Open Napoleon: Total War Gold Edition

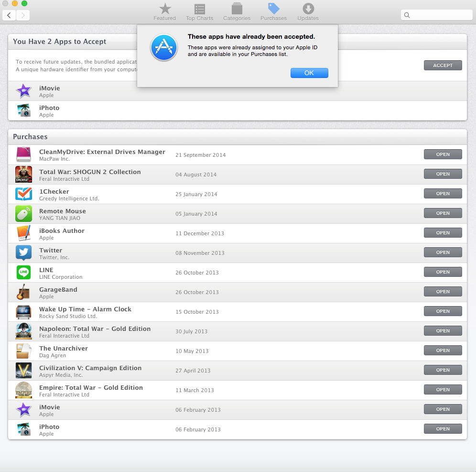tap(443, 331)
